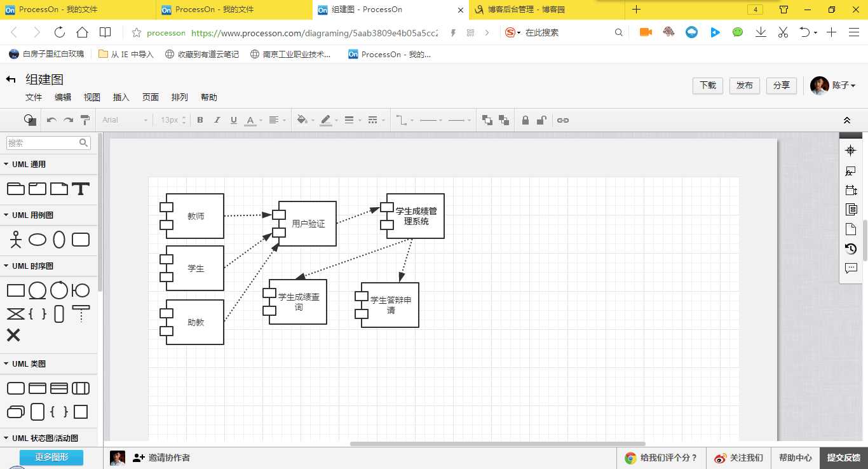Open the 排列 menu
The width and height of the screenshot is (868, 469).
[x=180, y=97]
